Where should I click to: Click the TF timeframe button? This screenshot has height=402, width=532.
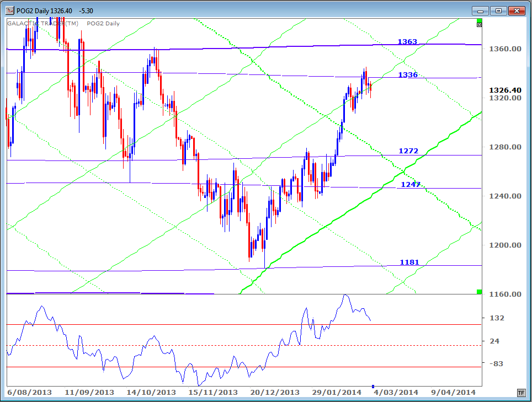click(521, 393)
